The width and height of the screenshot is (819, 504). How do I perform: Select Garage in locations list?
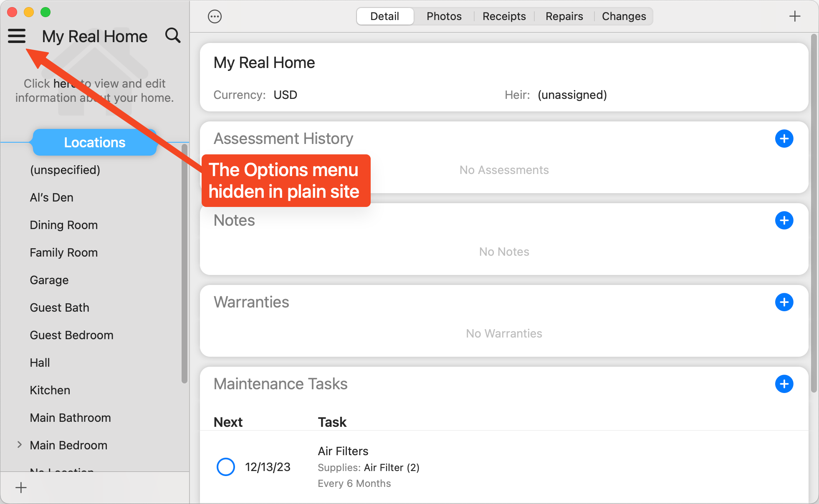(x=49, y=280)
